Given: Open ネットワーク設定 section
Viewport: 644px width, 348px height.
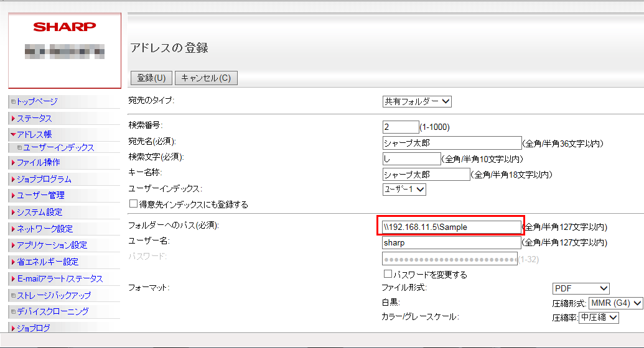Looking at the screenshot, I should pos(44,229).
